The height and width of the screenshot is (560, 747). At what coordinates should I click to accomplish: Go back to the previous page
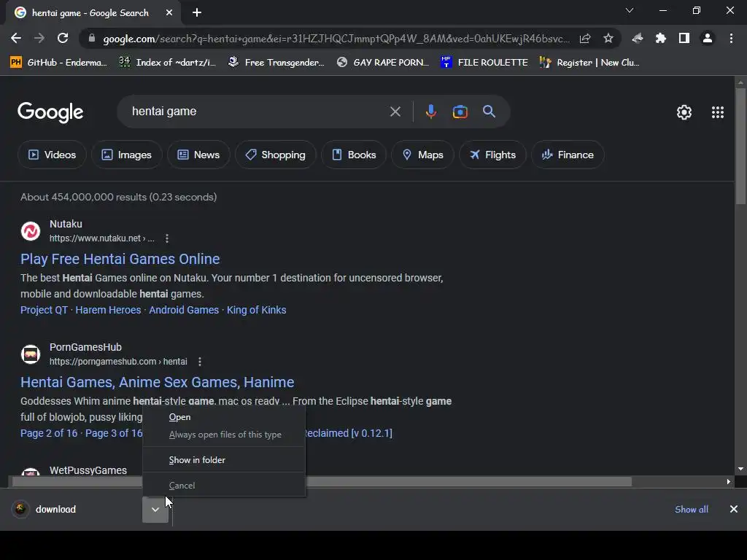16,39
